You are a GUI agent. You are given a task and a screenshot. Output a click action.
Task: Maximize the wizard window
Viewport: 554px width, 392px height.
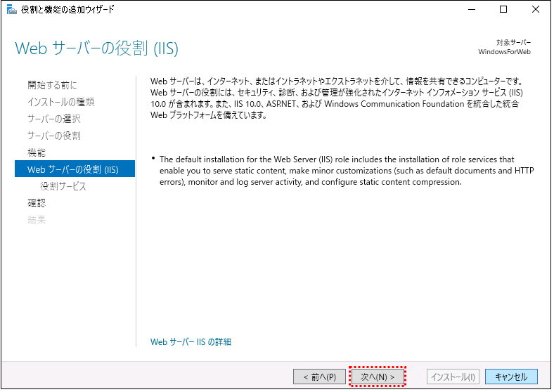pos(503,10)
